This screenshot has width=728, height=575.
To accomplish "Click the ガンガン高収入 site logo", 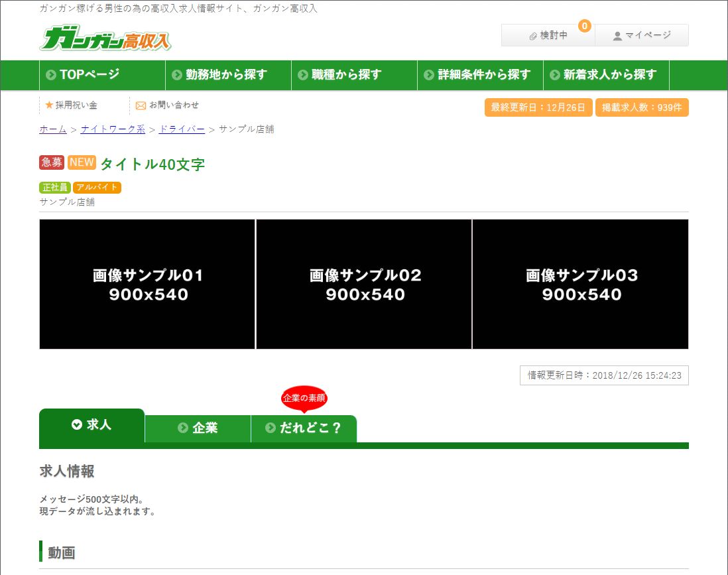I will tap(105, 38).
